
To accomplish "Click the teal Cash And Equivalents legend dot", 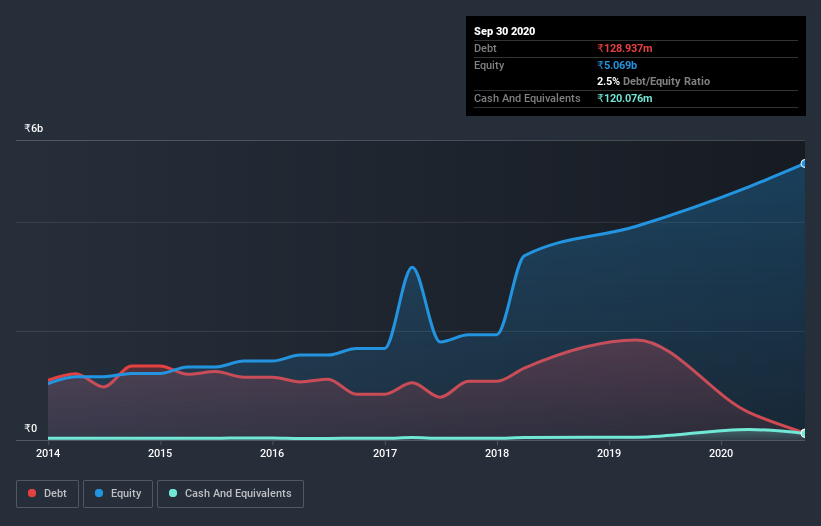I will coord(173,493).
